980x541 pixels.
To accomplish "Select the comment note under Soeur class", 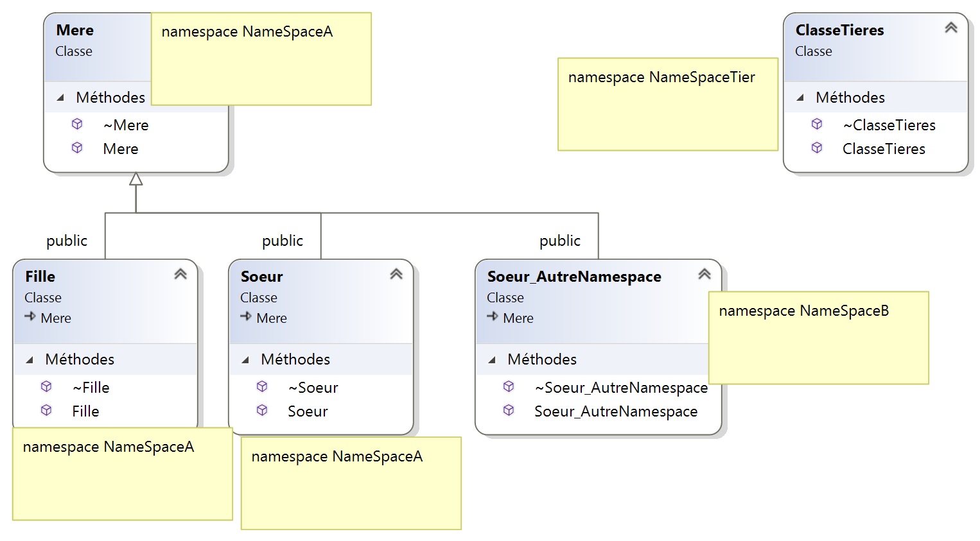I will (x=351, y=483).
